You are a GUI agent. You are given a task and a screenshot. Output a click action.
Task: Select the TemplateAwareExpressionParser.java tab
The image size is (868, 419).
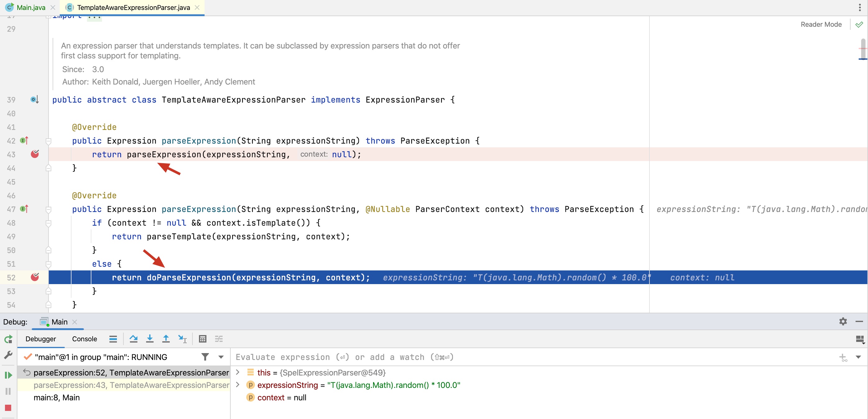pyautogui.click(x=133, y=7)
